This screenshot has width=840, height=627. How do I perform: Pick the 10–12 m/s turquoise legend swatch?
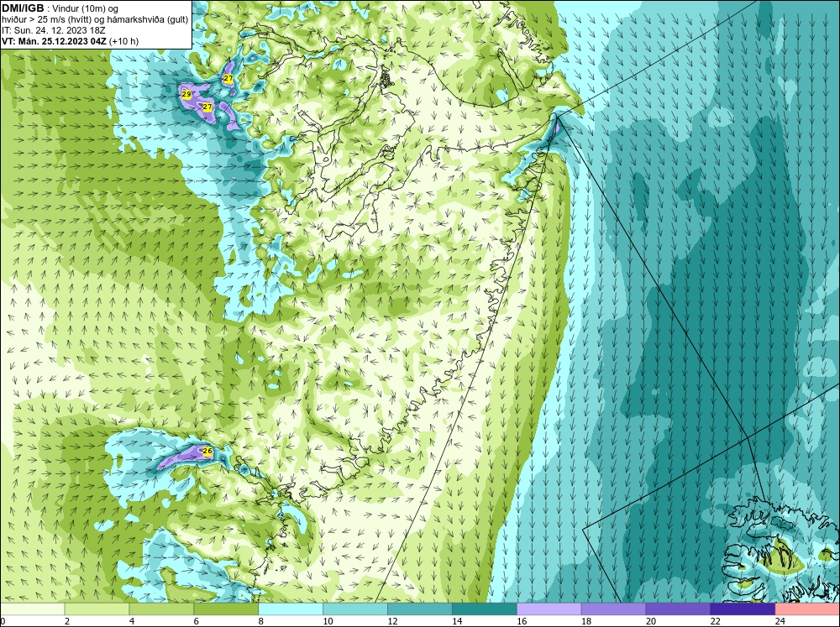[x=355, y=609]
